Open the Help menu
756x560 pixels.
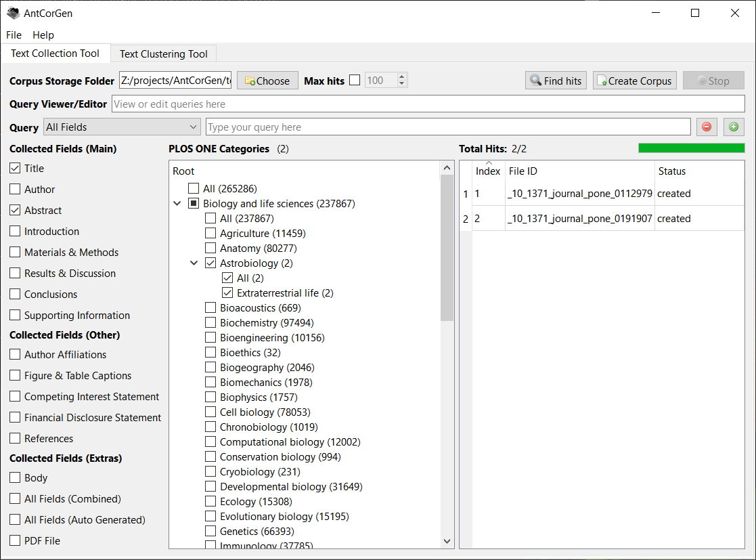(43, 35)
